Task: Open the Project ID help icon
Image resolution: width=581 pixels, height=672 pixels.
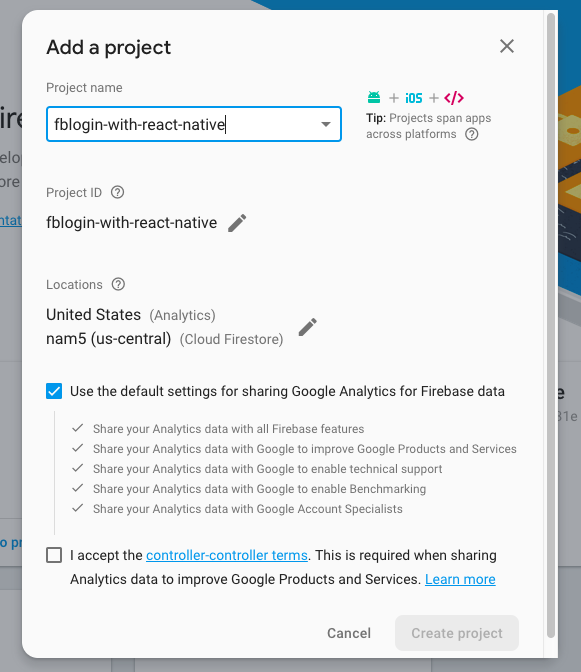Action: tap(117, 192)
